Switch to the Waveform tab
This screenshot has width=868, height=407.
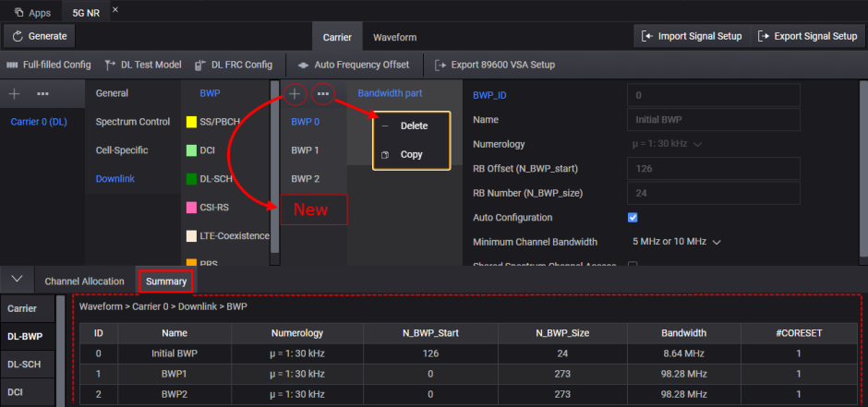coord(394,38)
